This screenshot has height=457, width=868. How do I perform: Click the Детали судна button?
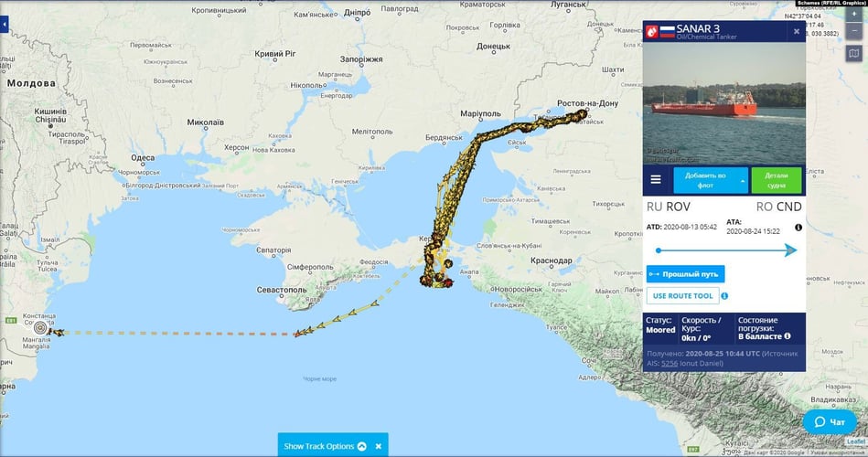pos(776,179)
